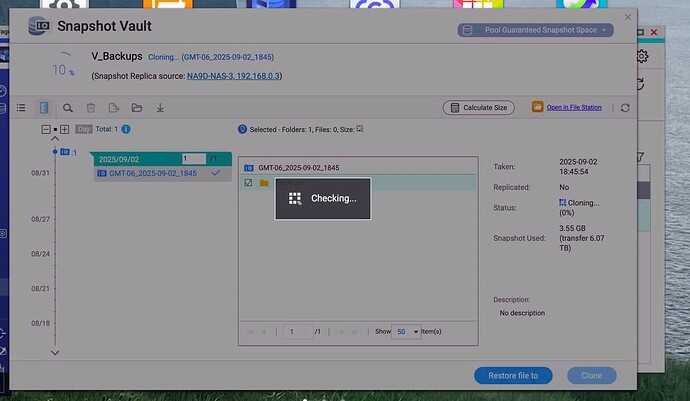690x401 pixels.
Task: Open the Show 50 items dropdown
Action: click(x=405, y=331)
